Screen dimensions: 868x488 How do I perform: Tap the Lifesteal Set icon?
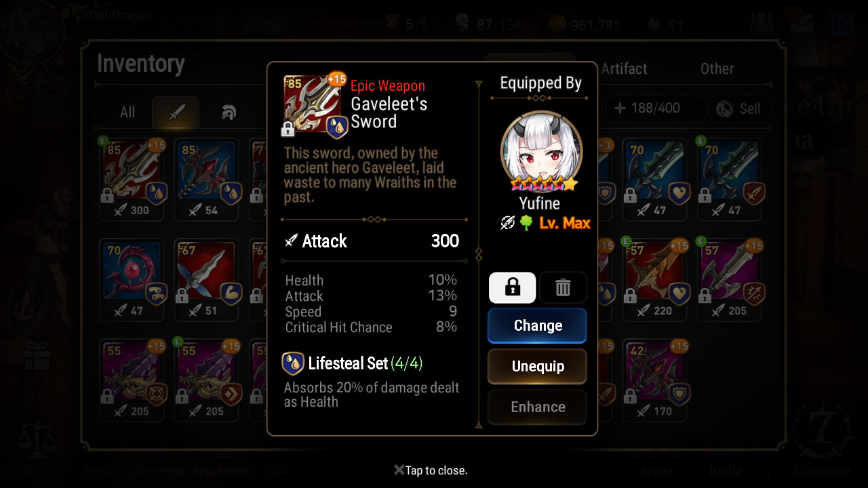pos(293,363)
